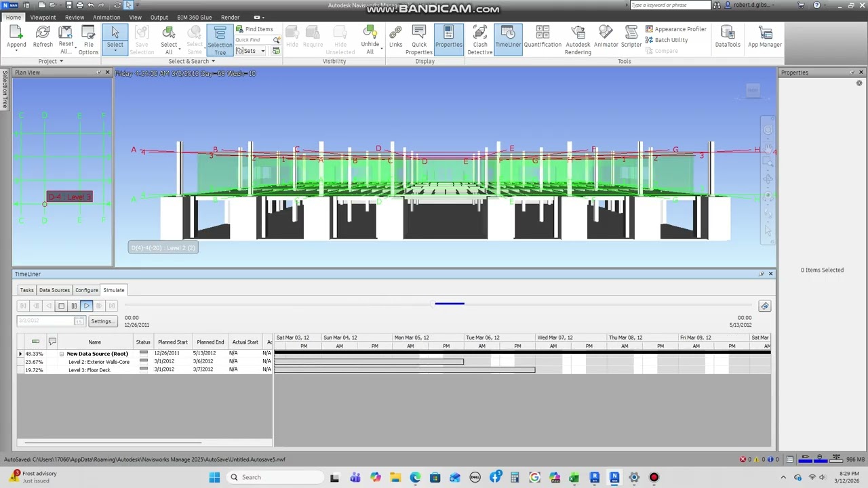868x488 pixels.
Task: Open the Clash Detective tool
Action: click(480, 40)
